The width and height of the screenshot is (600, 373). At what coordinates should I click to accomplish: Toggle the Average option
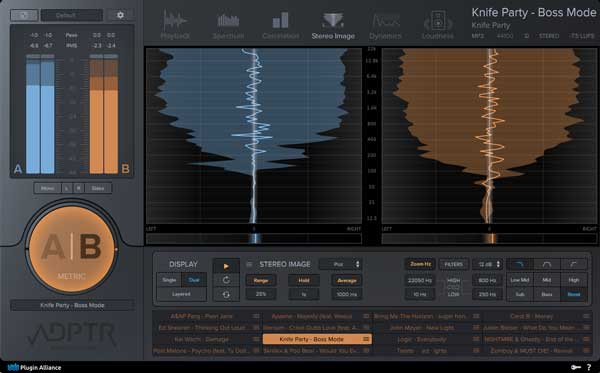[347, 280]
